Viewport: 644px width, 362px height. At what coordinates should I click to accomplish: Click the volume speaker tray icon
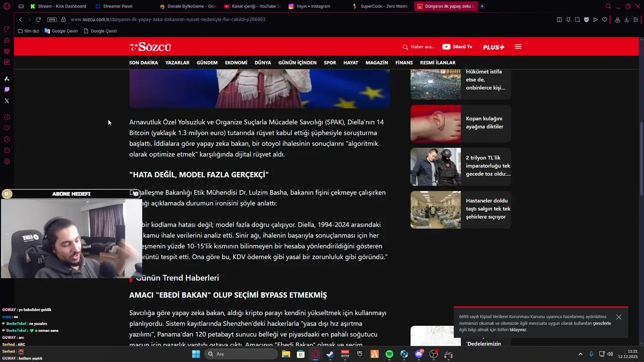pyautogui.click(x=610, y=354)
